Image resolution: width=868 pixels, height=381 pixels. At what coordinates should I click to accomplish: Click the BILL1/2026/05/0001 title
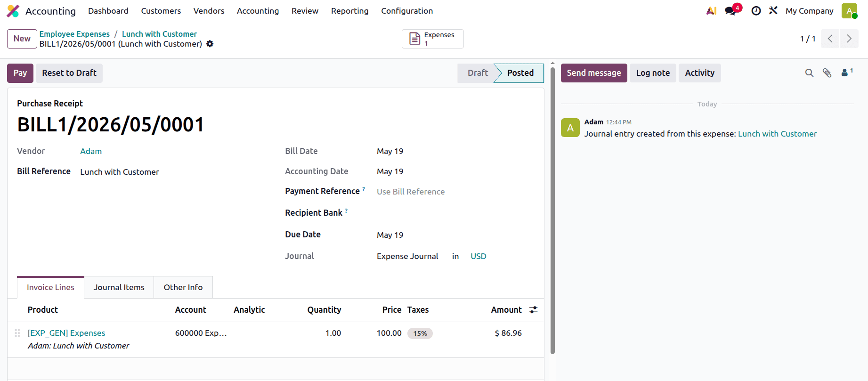pos(111,125)
